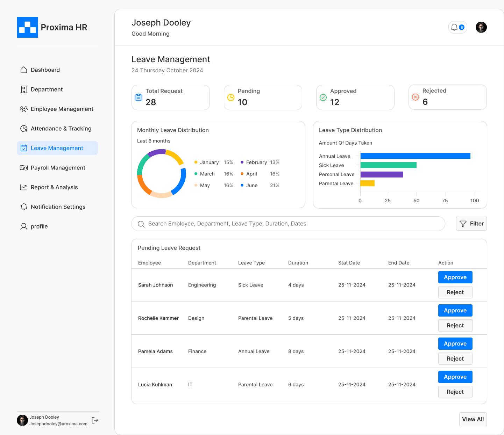Click the logout icon beside Josephdooley@proxima.com
This screenshot has width=504, height=435.
[95, 420]
